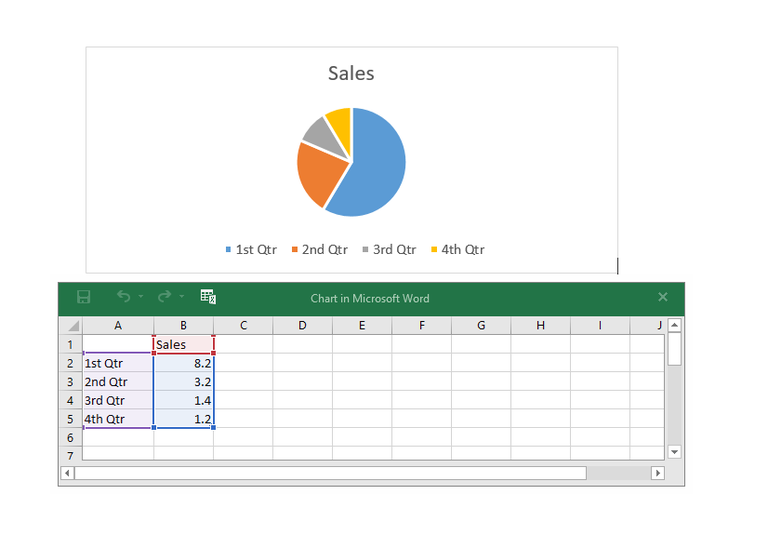Click the Save icon in chart data window
The image size is (768, 548).
pyautogui.click(x=84, y=297)
